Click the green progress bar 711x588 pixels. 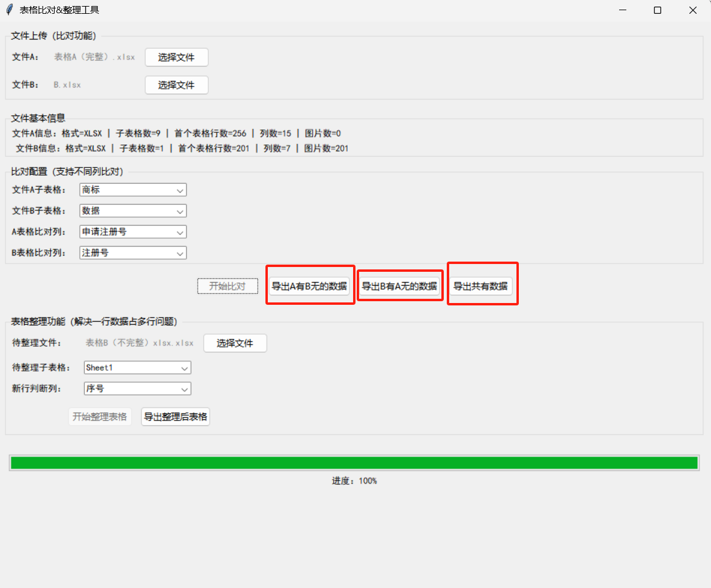(354, 463)
